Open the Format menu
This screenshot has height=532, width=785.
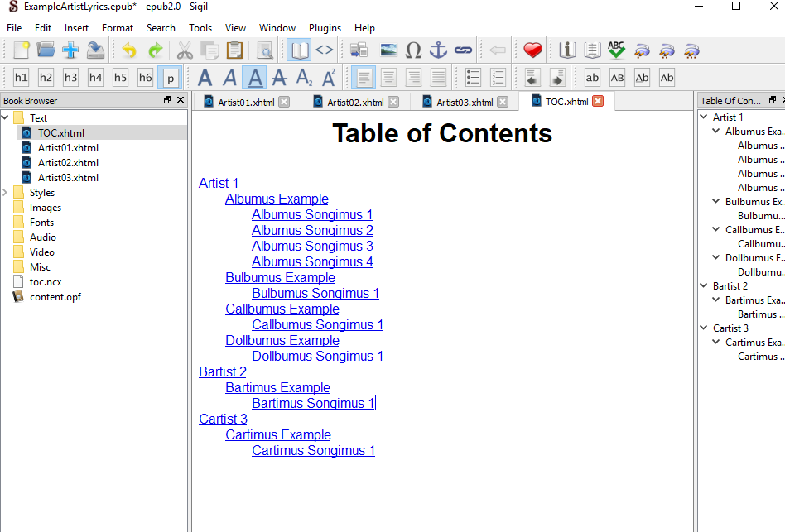click(117, 28)
